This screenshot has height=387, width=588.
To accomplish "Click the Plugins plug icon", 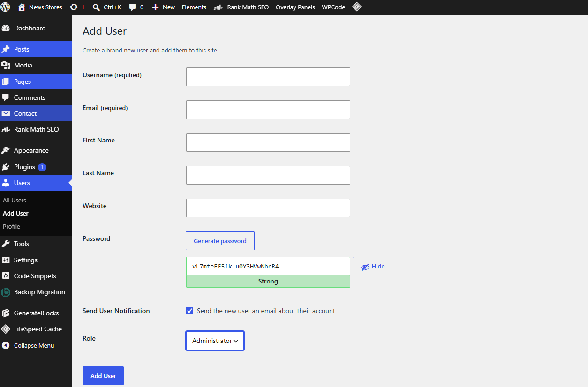I will pos(6,167).
